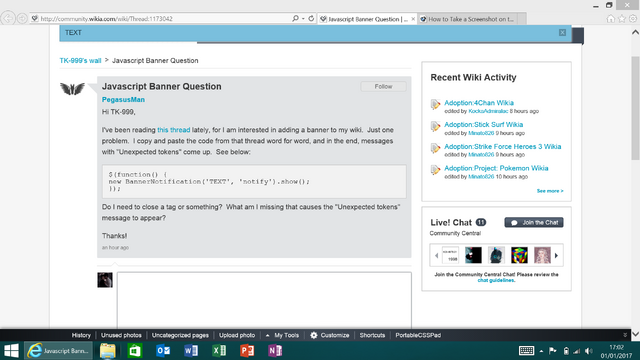Show previous chat users with left arrow
Viewport: 640px width, 360px height.
tap(436, 256)
